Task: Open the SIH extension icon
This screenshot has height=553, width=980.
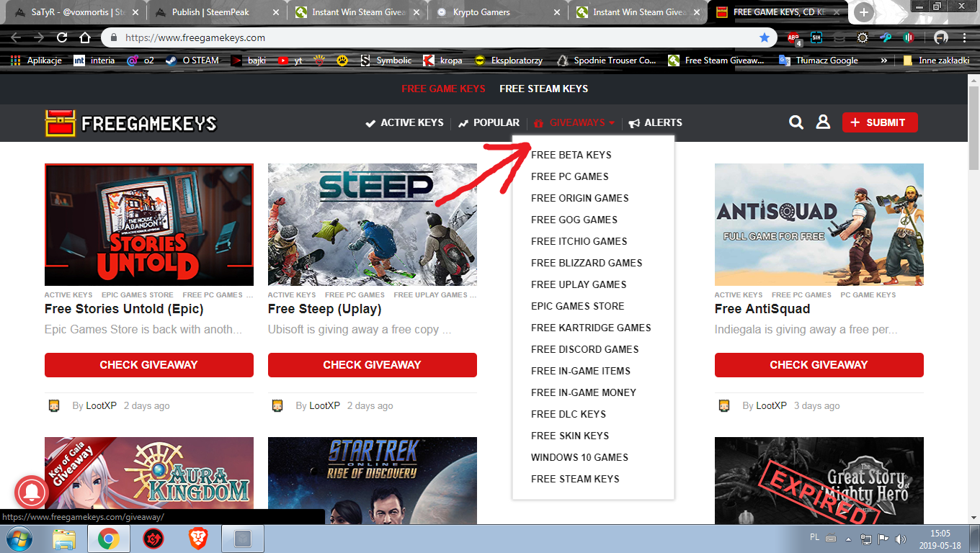Action: (x=816, y=37)
